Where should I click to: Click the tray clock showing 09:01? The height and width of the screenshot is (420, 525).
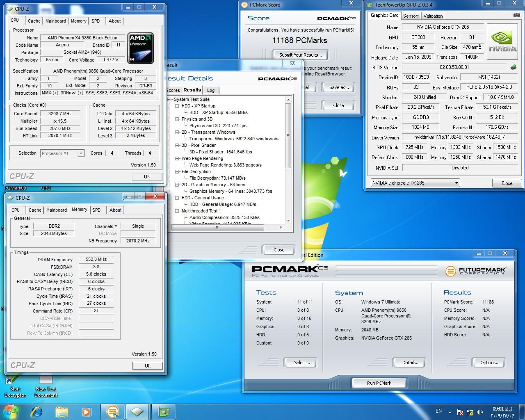pyautogui.click(x=503, y=412)
